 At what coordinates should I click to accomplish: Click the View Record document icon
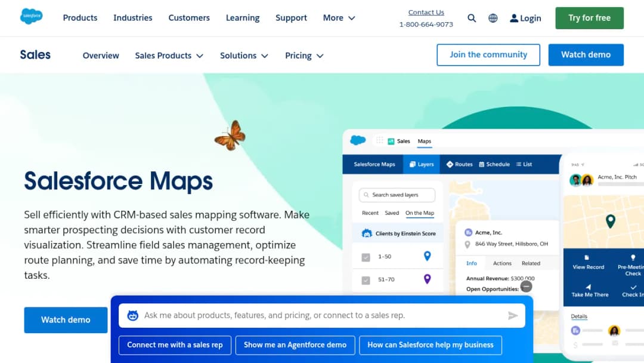point(587,257)
